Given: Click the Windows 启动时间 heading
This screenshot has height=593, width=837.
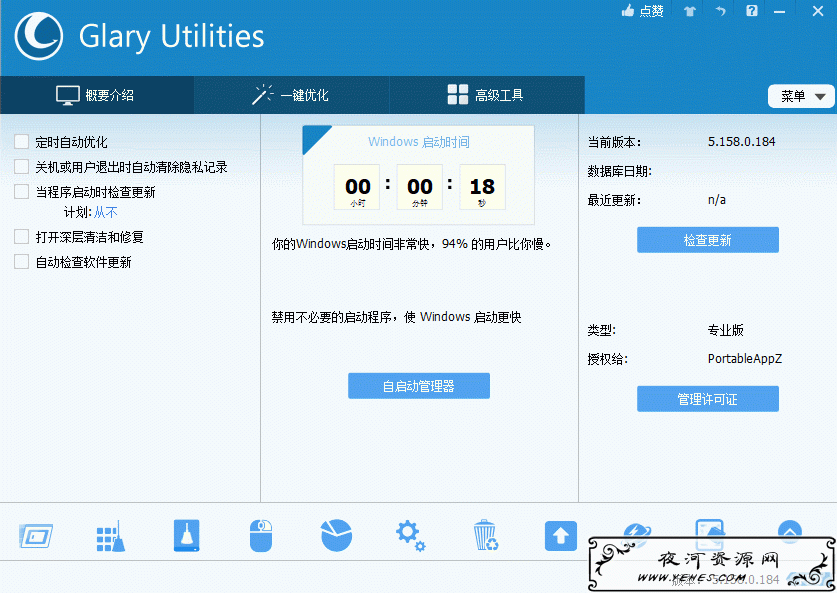Looking at the screenshot, I should coord(419,142).
